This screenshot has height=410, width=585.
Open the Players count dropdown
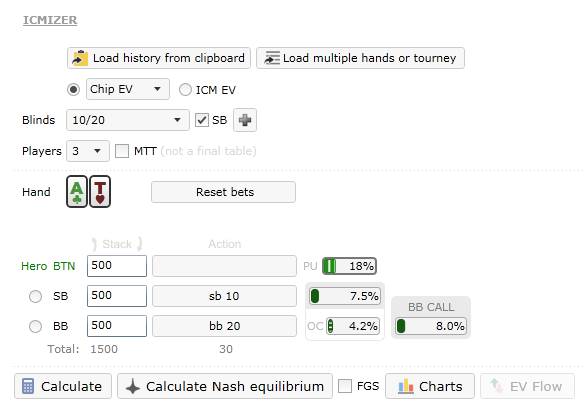[88, 151]
